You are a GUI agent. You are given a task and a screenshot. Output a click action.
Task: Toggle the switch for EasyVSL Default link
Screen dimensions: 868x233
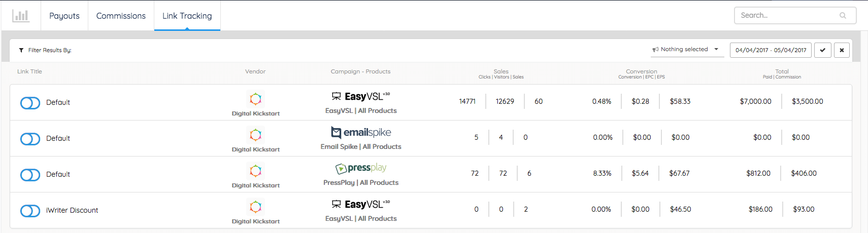coord(30,103)
